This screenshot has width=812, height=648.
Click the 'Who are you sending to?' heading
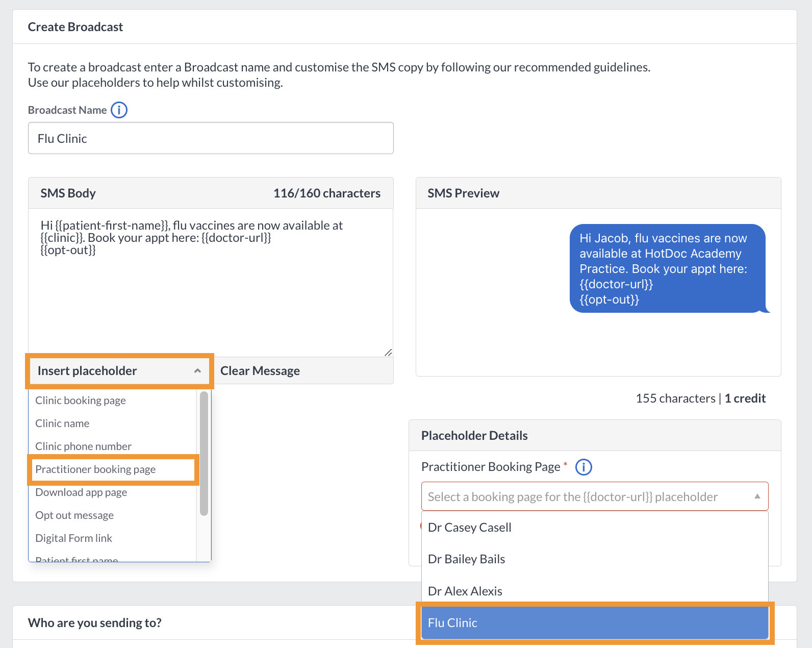(95, 623)
